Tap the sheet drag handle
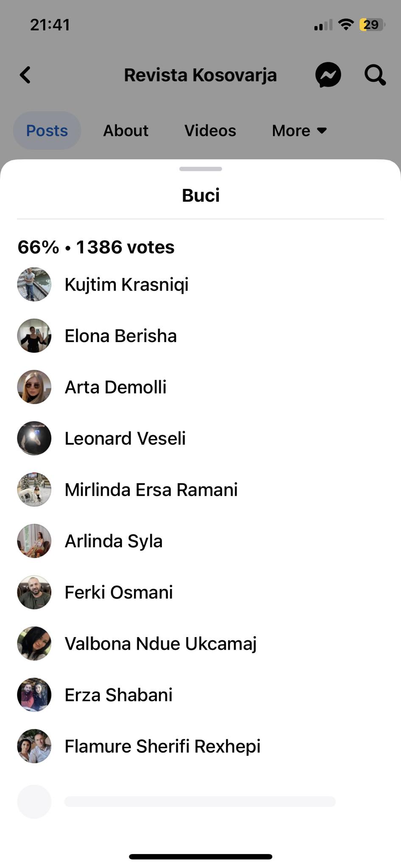 (x=200, y=169)
